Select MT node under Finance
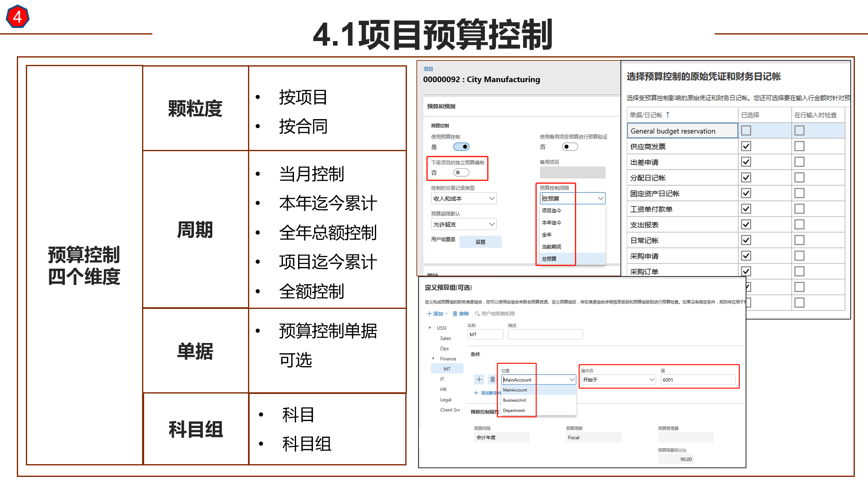 447,369
